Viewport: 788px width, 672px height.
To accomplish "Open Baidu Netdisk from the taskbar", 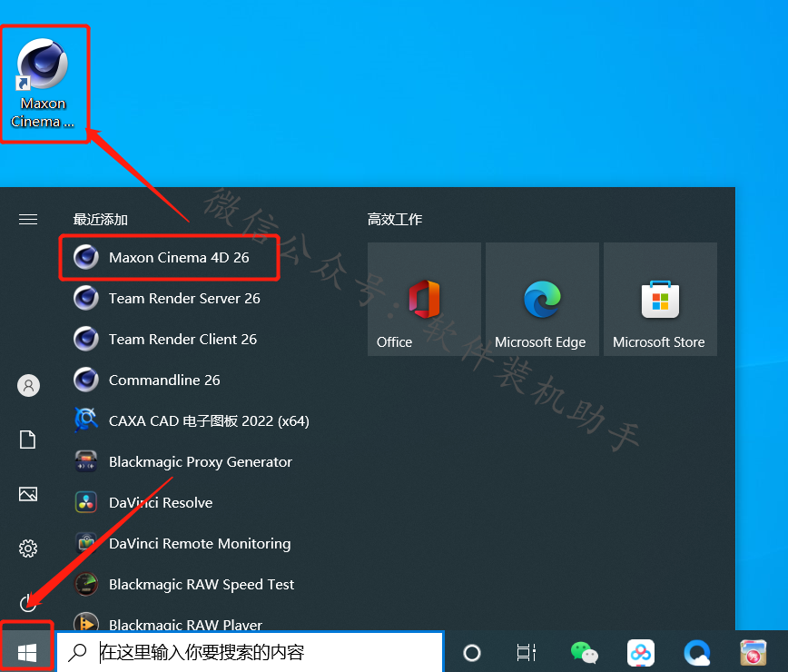I will point(641,653).
